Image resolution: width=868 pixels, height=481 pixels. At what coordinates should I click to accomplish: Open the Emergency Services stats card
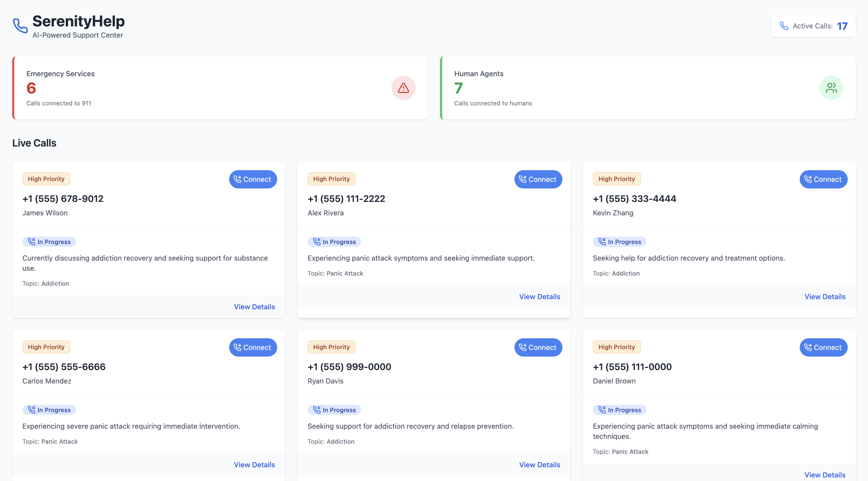tap(220, 88)
